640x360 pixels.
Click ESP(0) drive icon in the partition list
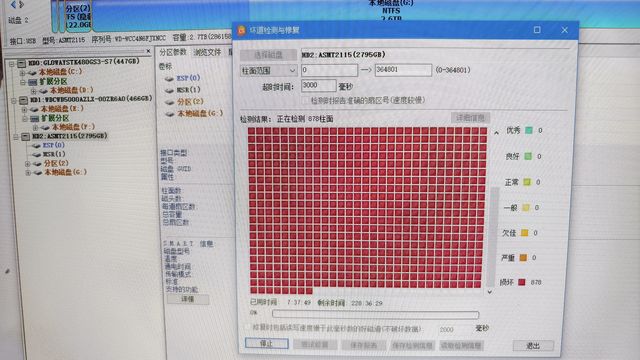click(169, 78)
